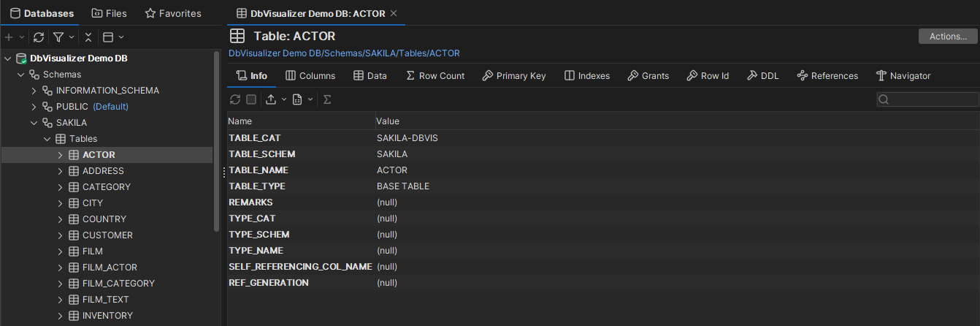Click the document report icon in the Info toolbar

[x=297, y=99]
